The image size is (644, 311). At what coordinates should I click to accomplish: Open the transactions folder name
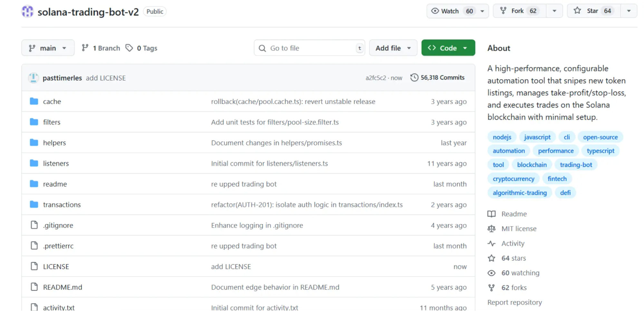click(62, 204)
